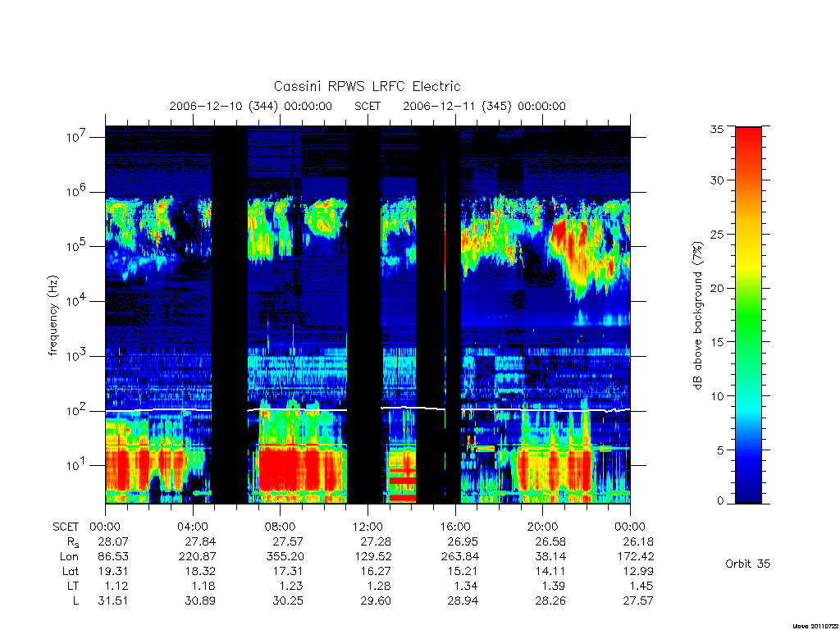Click the longitude value '172.42'
Image resolution: width=840 pixels, height=630 pixels.
click(x=635, y=557)
